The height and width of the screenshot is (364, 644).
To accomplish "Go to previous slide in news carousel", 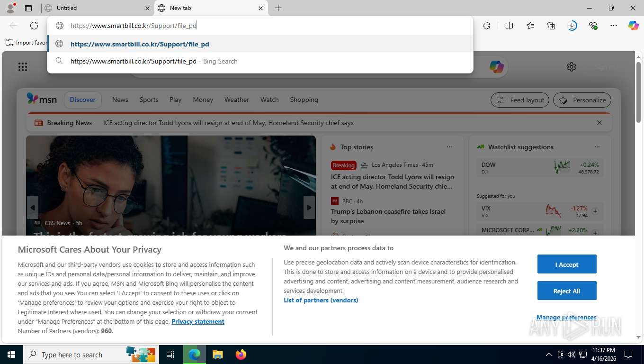I will click(x=33, y=208).
